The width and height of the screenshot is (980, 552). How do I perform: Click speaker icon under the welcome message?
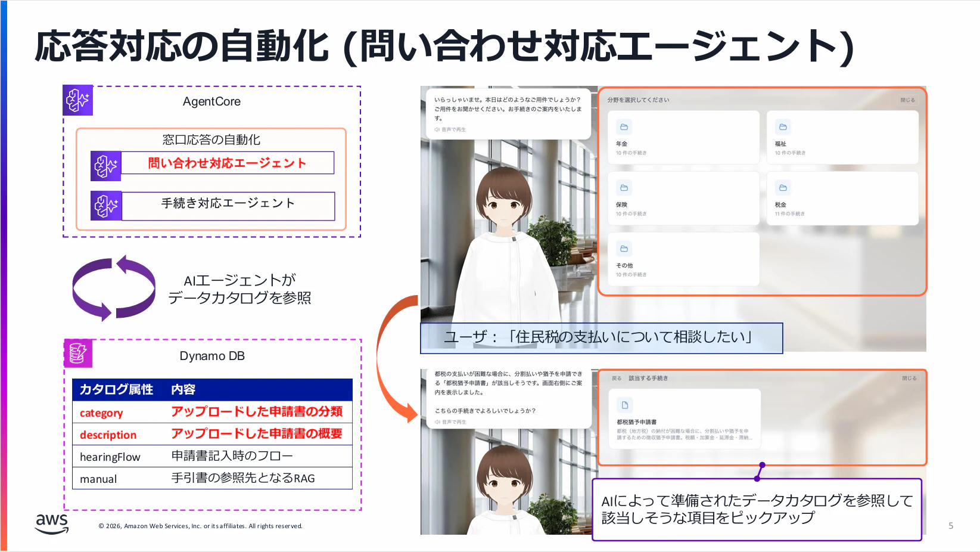coord(437,129)
